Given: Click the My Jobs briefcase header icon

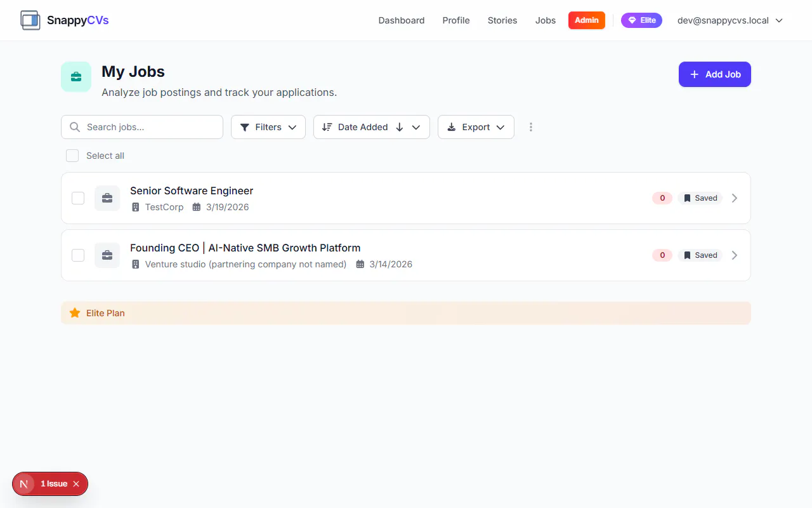Looking at the screenshot, I should click(76, 77).
